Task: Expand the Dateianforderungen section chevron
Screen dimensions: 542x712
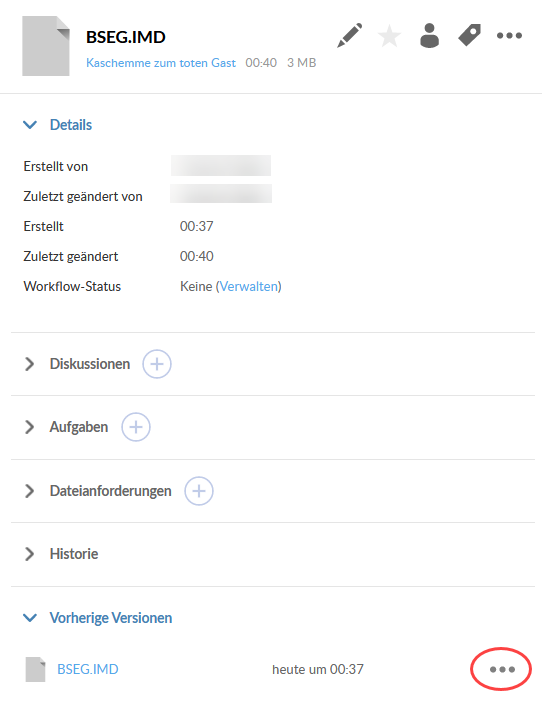Action: [30, 491]
